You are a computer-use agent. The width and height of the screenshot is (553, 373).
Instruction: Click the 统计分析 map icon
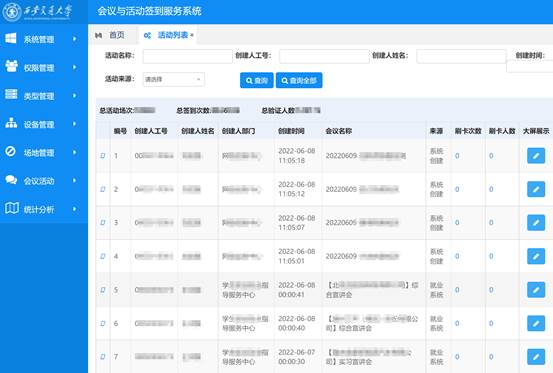(12, 208)
